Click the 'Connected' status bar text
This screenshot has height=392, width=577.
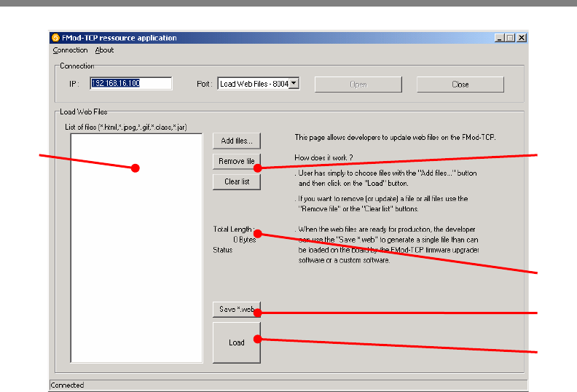(x=67, y=385)
